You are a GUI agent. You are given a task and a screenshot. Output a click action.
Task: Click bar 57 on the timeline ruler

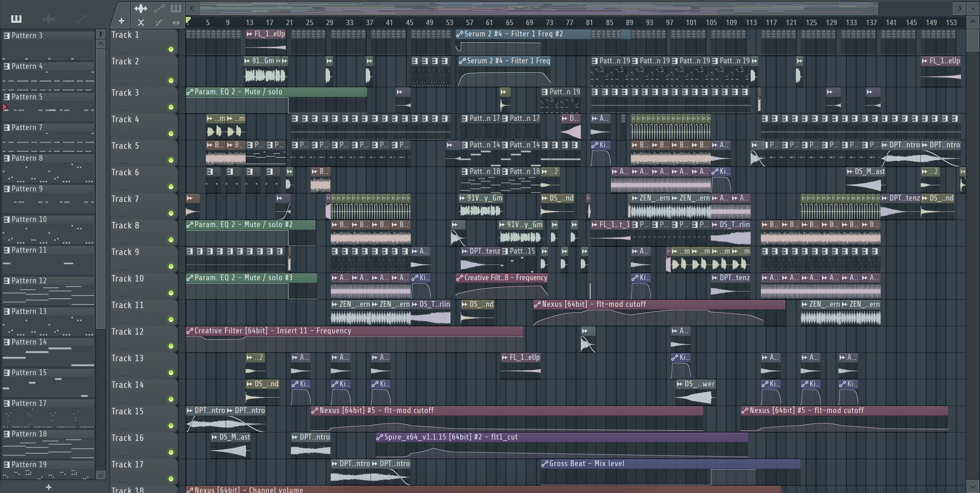point(470,22)
